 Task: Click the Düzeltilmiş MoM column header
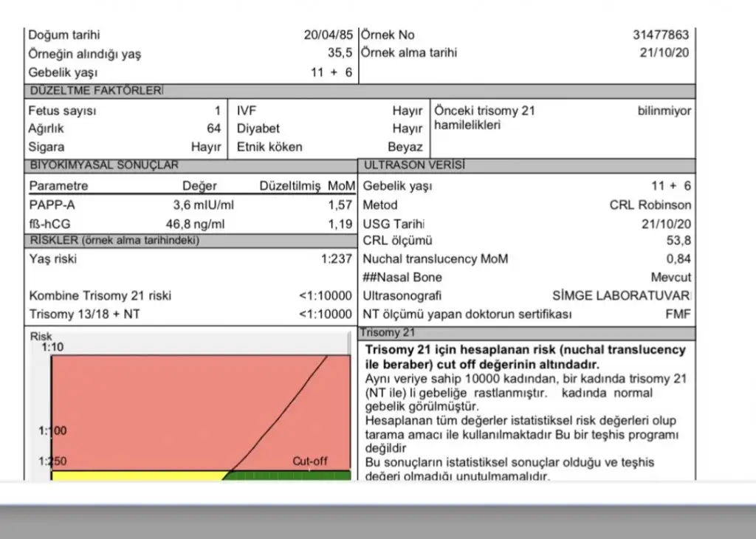pos(307,185)
